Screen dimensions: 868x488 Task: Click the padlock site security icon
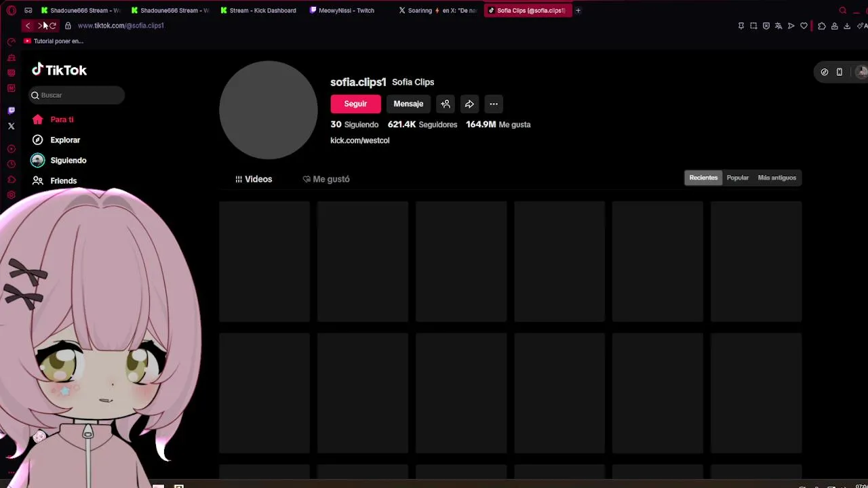68,26
